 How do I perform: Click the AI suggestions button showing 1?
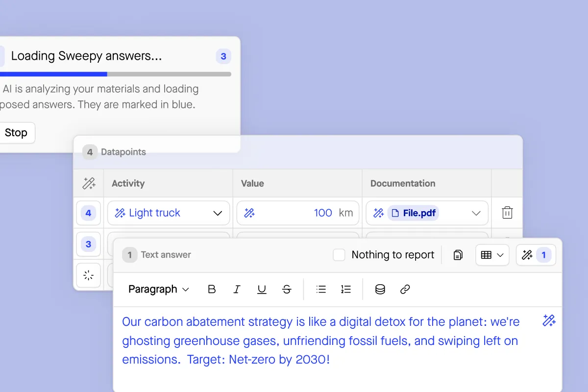click(x=536, y=255)
